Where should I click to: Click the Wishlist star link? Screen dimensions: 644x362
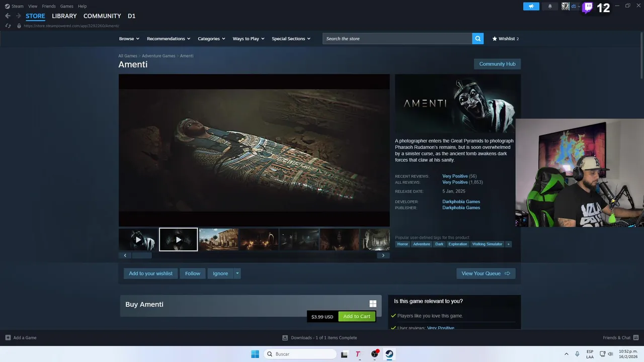coord(505,39)
